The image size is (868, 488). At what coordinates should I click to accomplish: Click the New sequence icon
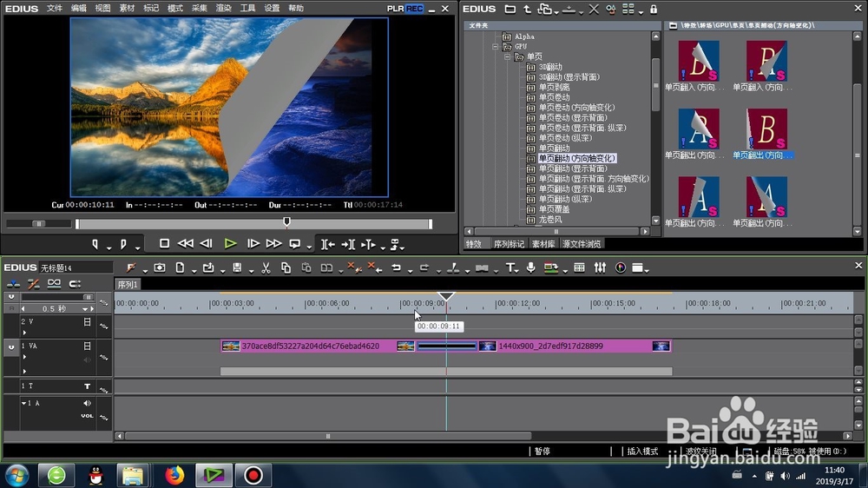(x=180, y=268)
